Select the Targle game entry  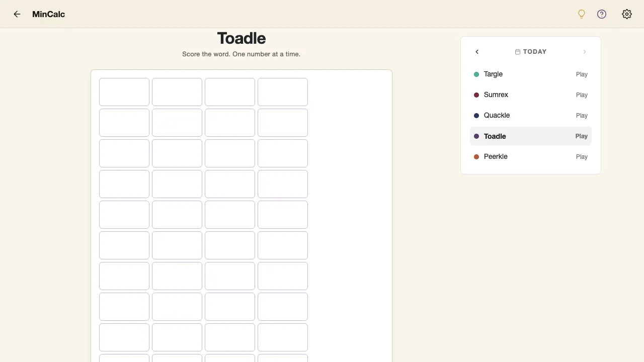[x=531, y=74]
